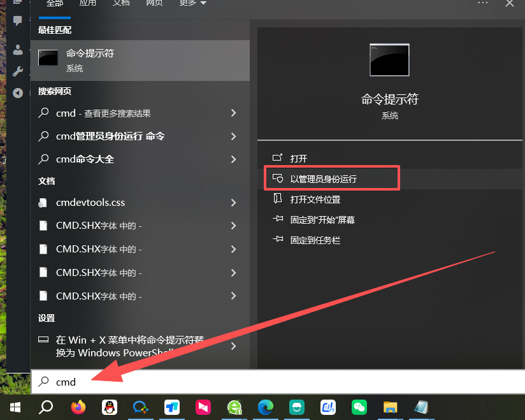Click inside the cmd search input field
The width and height of the screenshot is (525, 420).
[x=127, y=382]
